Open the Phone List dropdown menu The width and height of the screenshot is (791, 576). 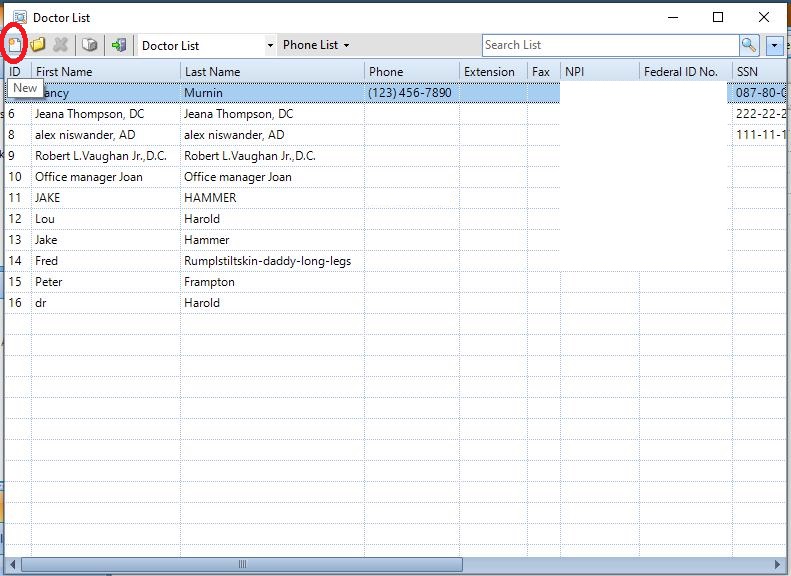click(x=316, y=45)
